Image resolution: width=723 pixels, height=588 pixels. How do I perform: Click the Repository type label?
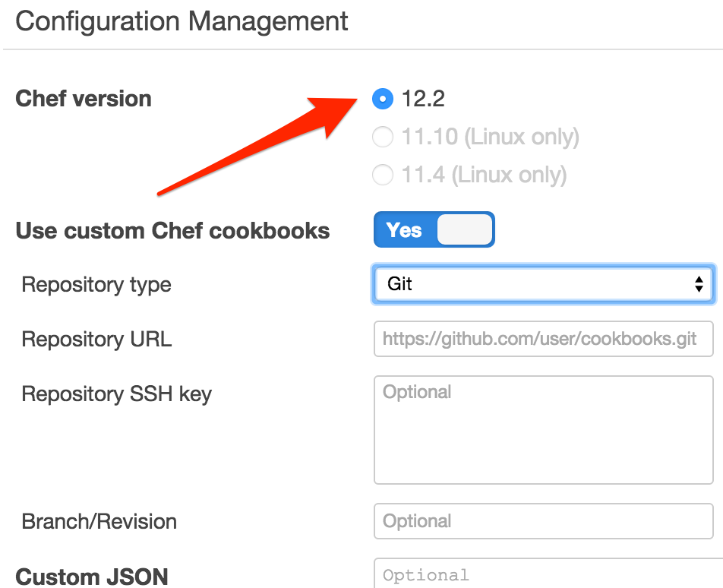click(96, 284)
